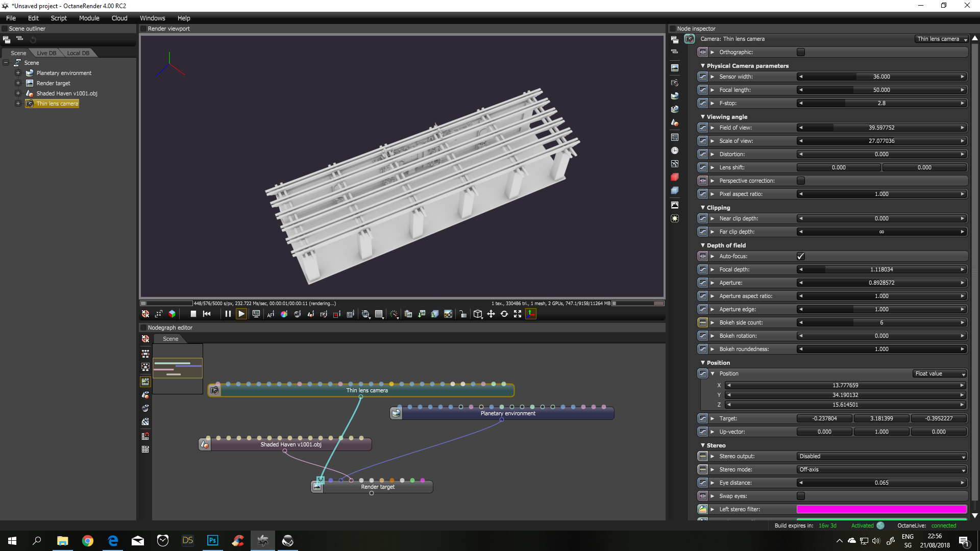Open the Stereo output dropdown
980x551 pixels.
pos(881,456)
